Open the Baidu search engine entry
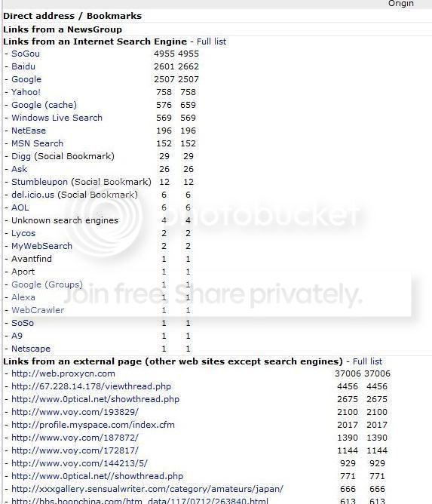This screenshot has height=504, width=432. (23, 66)
